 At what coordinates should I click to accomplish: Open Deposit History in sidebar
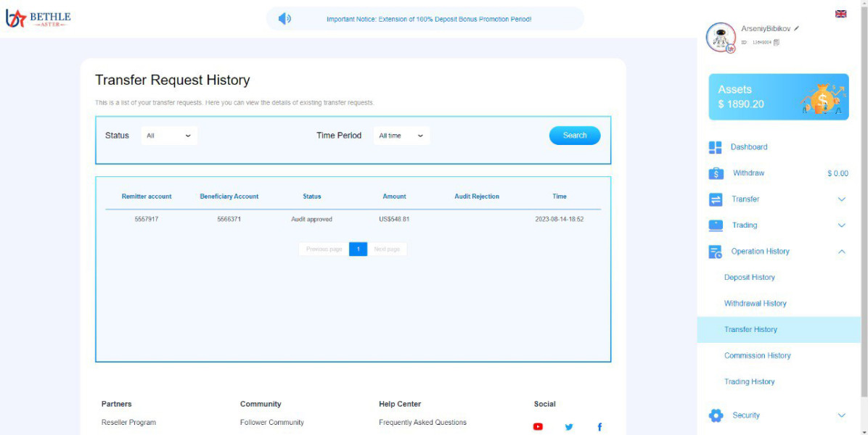tap(749, 278)
